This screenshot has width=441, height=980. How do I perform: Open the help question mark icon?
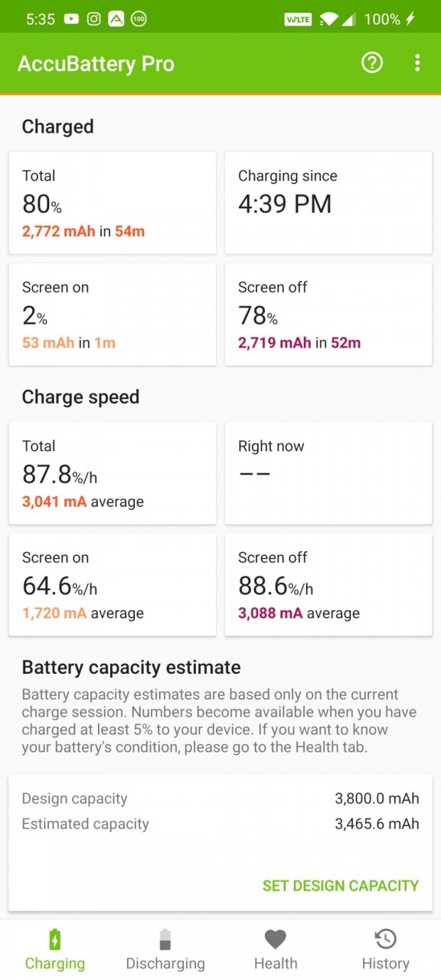point(372,63)
